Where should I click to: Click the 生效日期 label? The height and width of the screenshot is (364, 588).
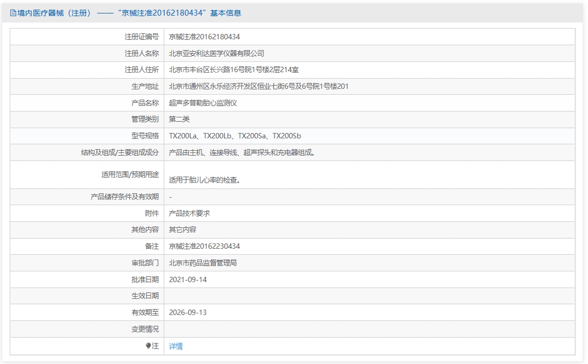point(145,296)
